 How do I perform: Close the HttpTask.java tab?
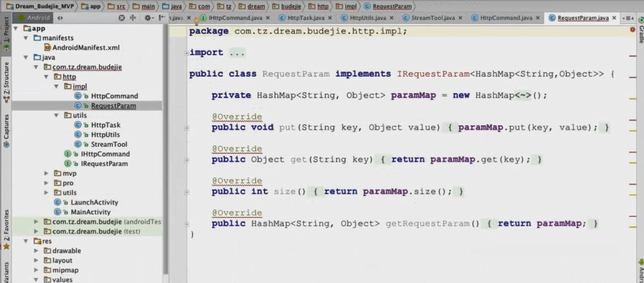click(331, 18)
